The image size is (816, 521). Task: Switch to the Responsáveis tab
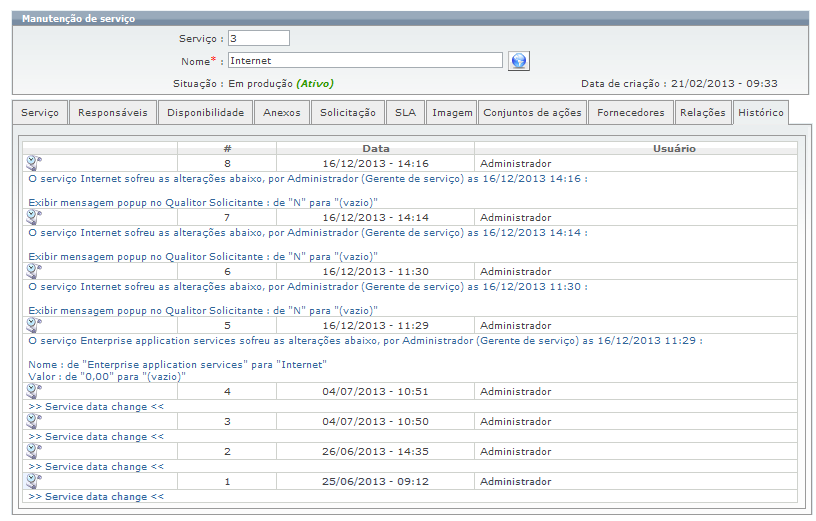click(113, 113)
